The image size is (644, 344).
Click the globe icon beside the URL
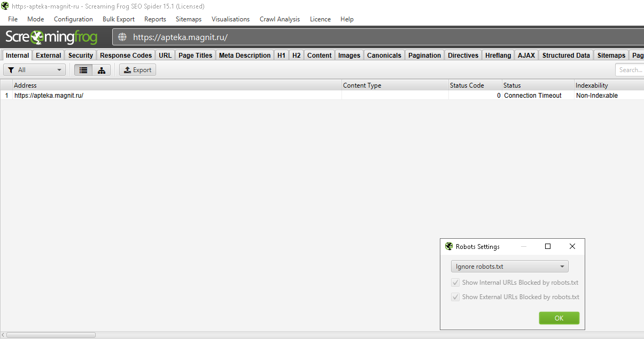point(123,37)
